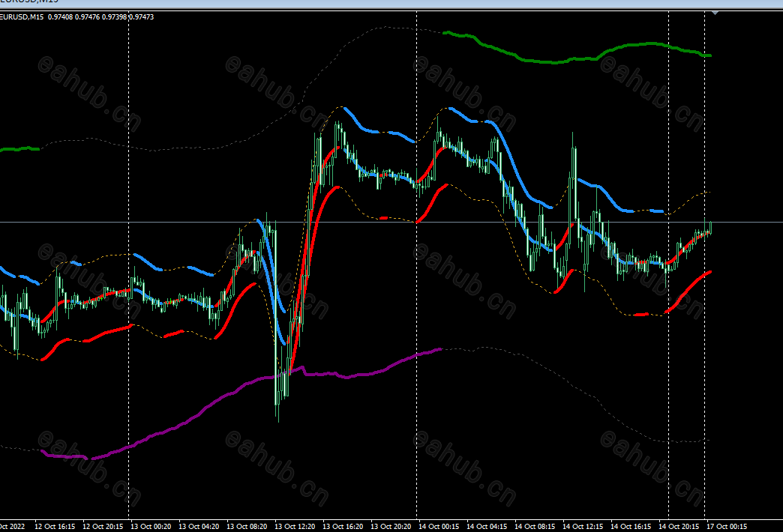This screenshot has height=532, width=783.
Task: Click the 14 Oct 20:15 time label
Action: (679, 527)
